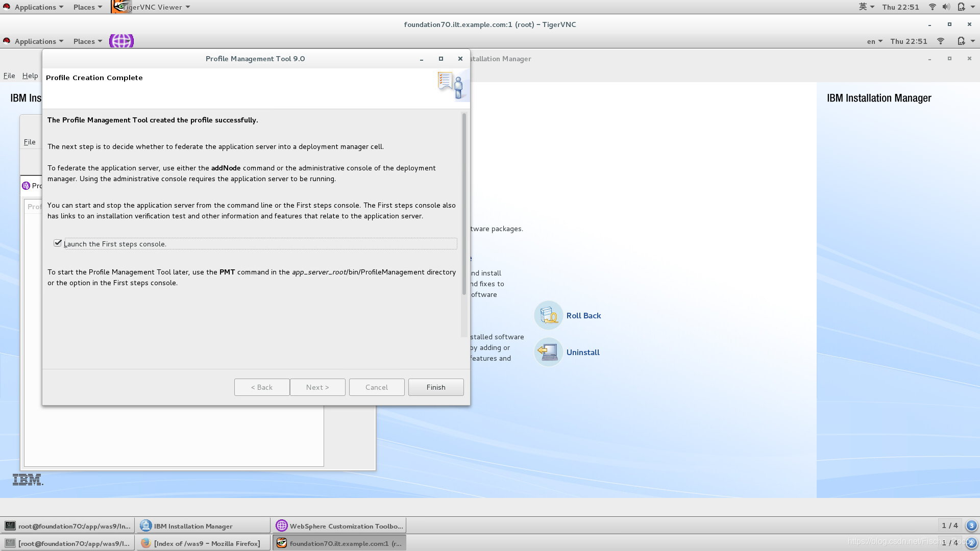Switch to WebSphere Customization Toolbox taskbar item
980x551 pixels.
[339, 526]
